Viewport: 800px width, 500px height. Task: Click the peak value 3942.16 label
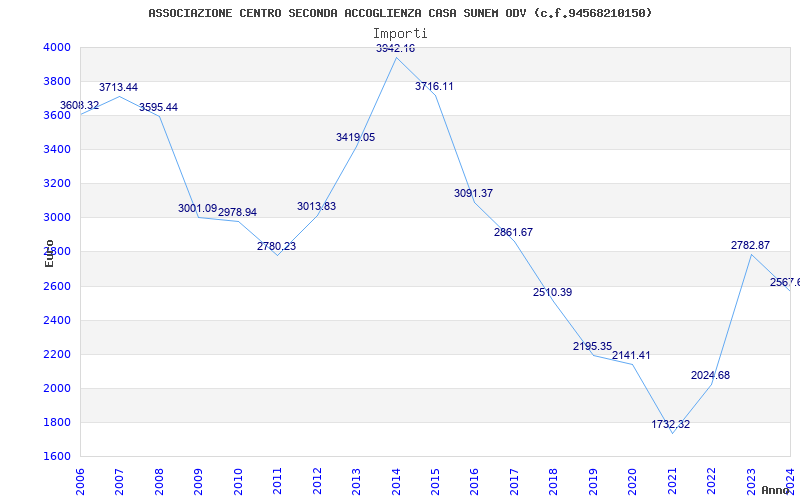pyautogui.click(x=395, y=48)
